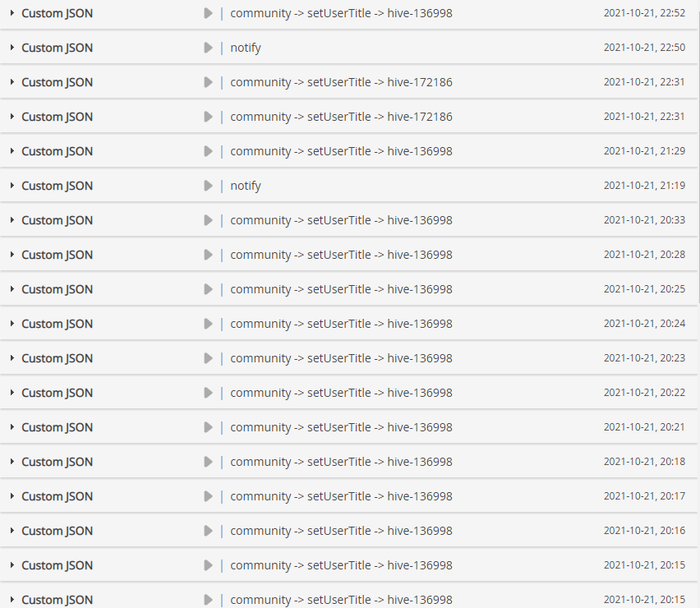700x608 pixels.
Task: Expand the Custom JSON entry from 20:16
Action: pos(12,530)
